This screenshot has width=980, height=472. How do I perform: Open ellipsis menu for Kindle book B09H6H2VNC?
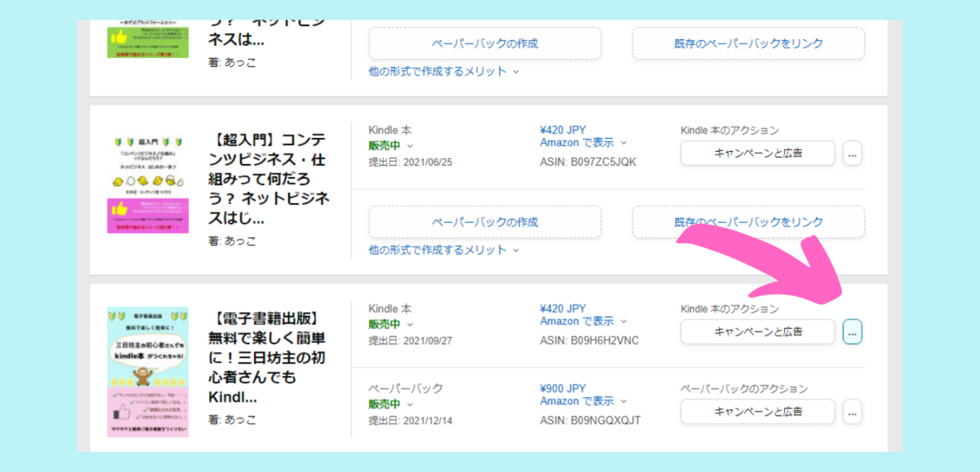tap(852, 332)
